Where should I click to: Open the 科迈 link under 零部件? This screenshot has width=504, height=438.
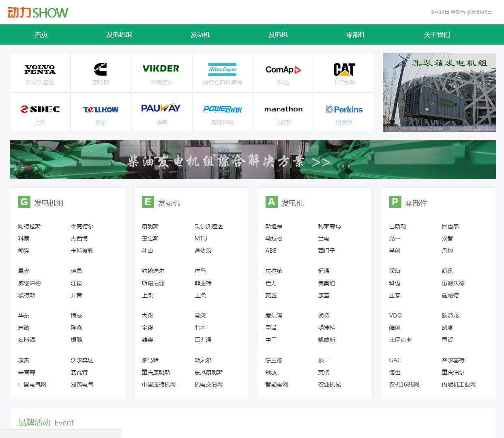coord(395,283)
